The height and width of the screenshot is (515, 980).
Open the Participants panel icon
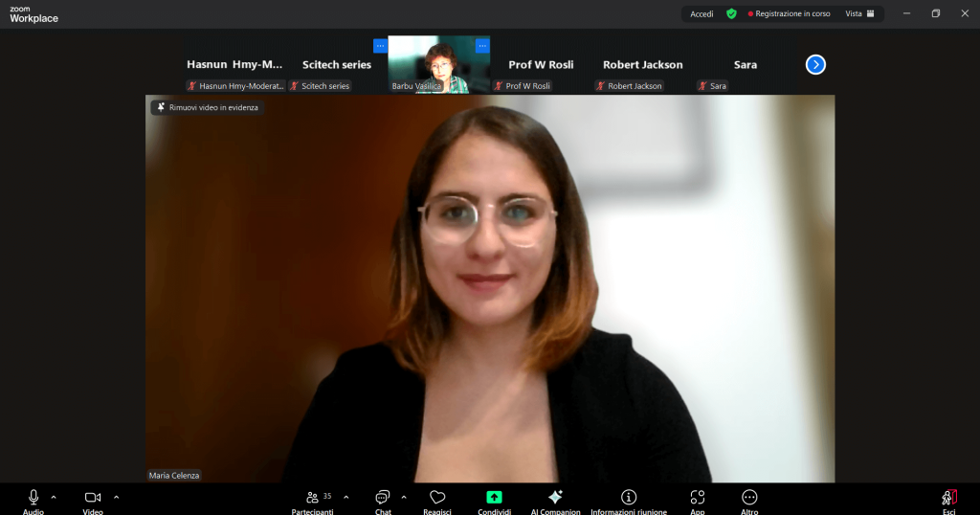click(x=313, y=498)
